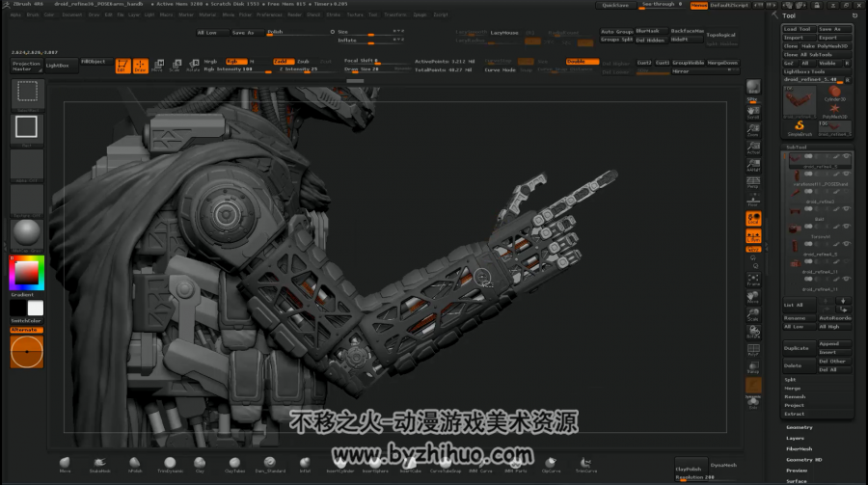This screenshot has height=485, width=868.
Task: Toggle Zsub sculpt mode
Action: [304, 62]
